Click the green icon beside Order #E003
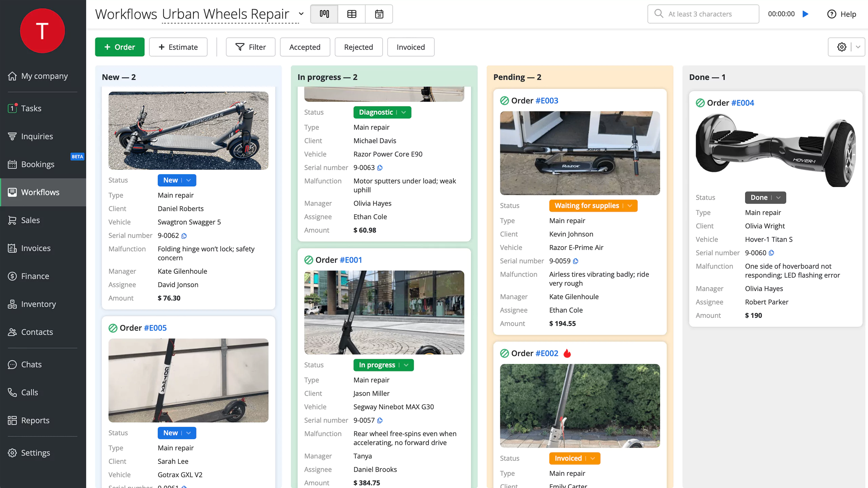The image size is (868, 488). pos(505,101)
